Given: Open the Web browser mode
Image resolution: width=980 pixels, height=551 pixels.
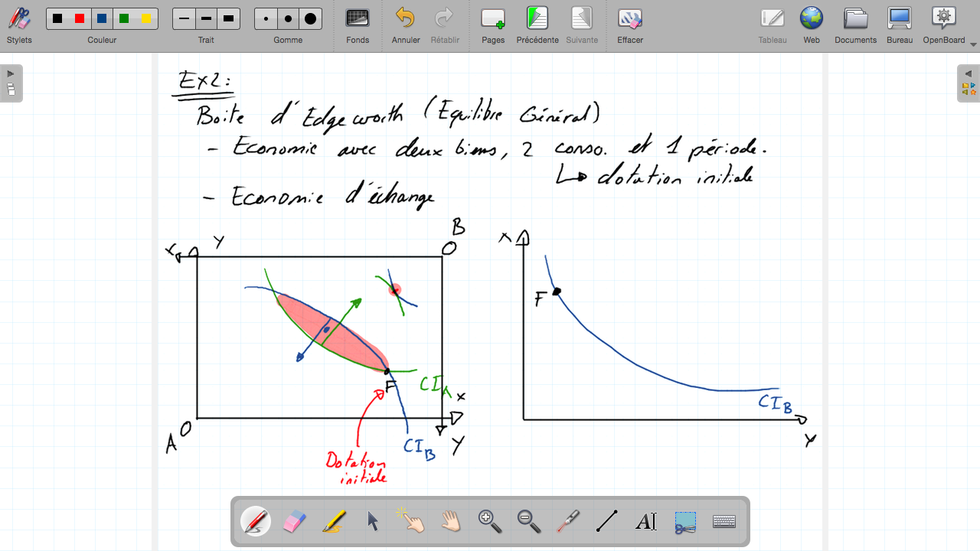Looking at the screenshot, I should pyautogui.click(x=812, y=26).
